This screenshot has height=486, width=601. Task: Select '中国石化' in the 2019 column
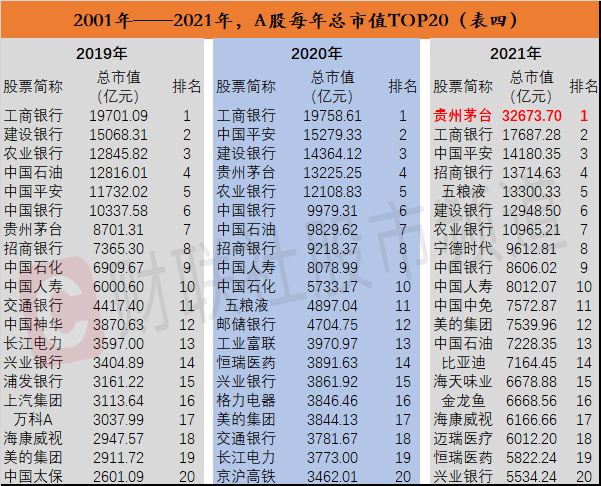[x=33, y=268]
